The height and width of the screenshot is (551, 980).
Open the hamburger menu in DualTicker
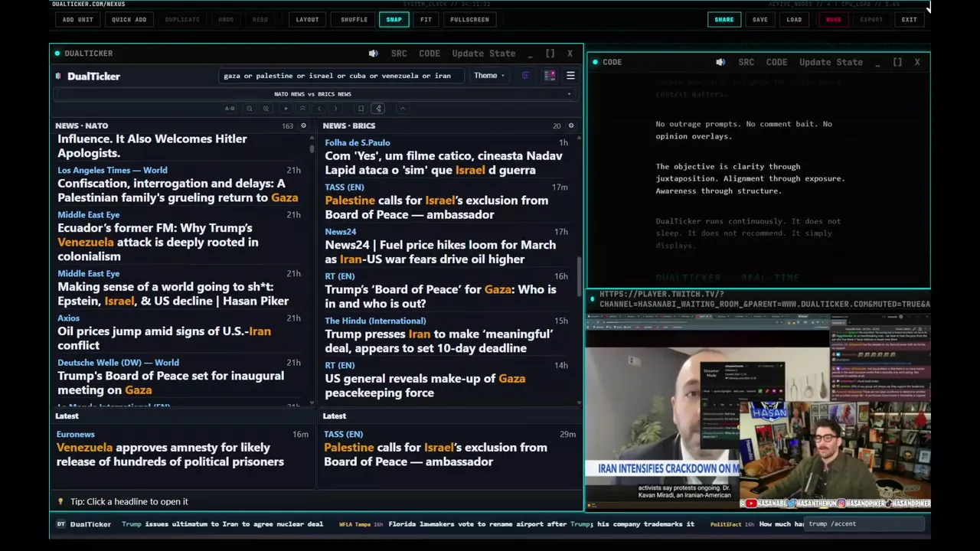pyautogui.click(x=570, y=76)
